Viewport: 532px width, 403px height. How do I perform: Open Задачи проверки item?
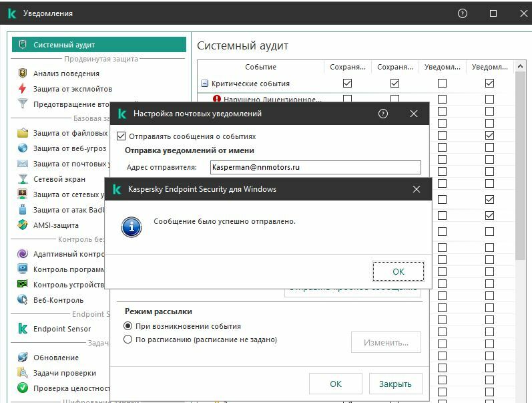tap(65, 373)
